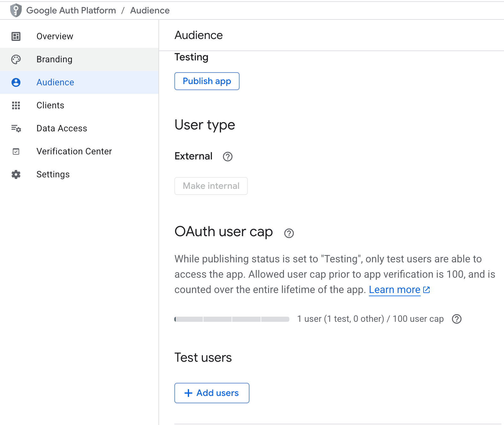Click the Add users button
Image resolution: width=504 pixels, height=425 pixels.
[x=212, y=393]
